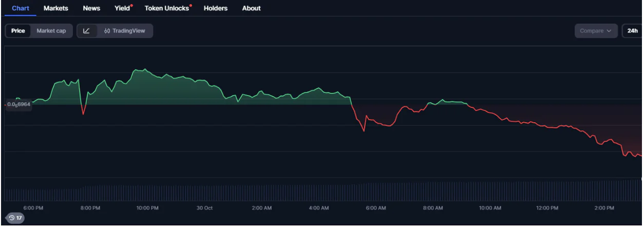The height and width of the screenshot is (227, 644).
Task: Click the clock history icon badge showing 17
Action: tap(15, 218)
